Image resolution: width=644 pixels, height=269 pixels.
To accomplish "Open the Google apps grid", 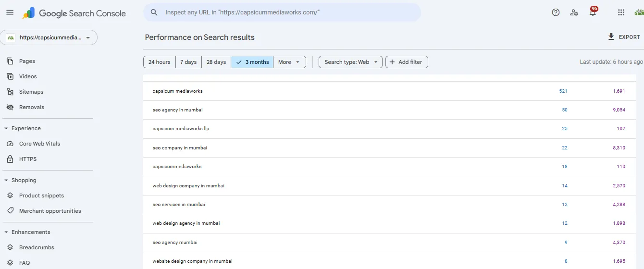I will pyautogui.click(x=621, y=12).
